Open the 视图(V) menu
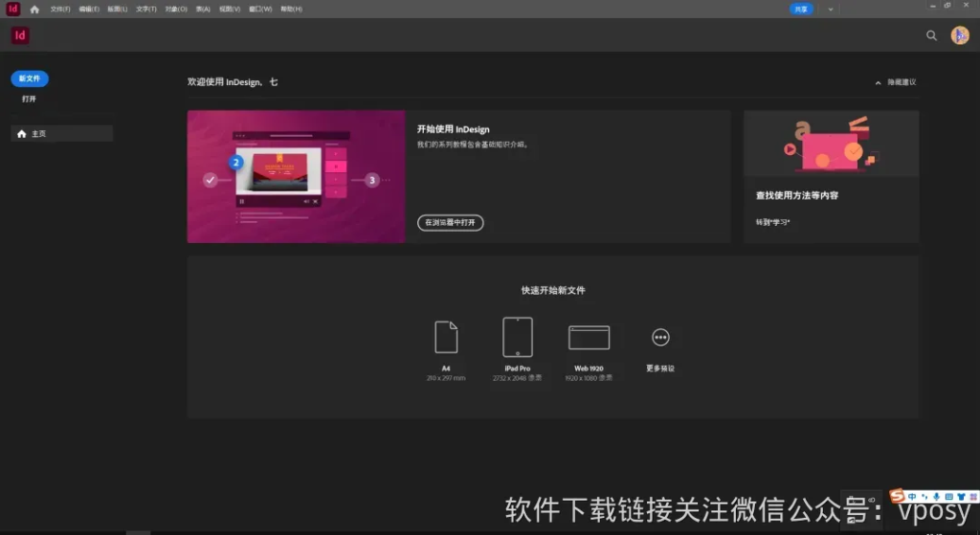Viewport: 980px width, 535px height. tap(230, 10)
